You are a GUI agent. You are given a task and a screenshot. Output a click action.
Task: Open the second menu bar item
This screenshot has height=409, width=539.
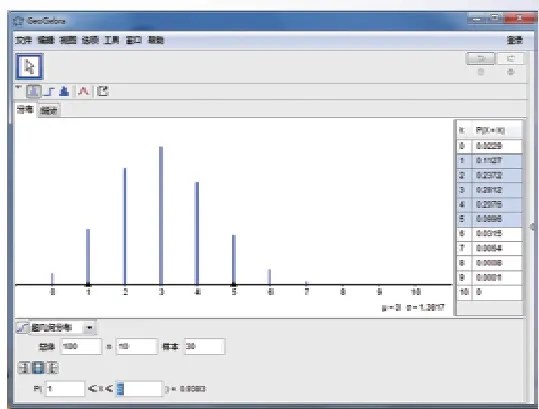(46, 40)
